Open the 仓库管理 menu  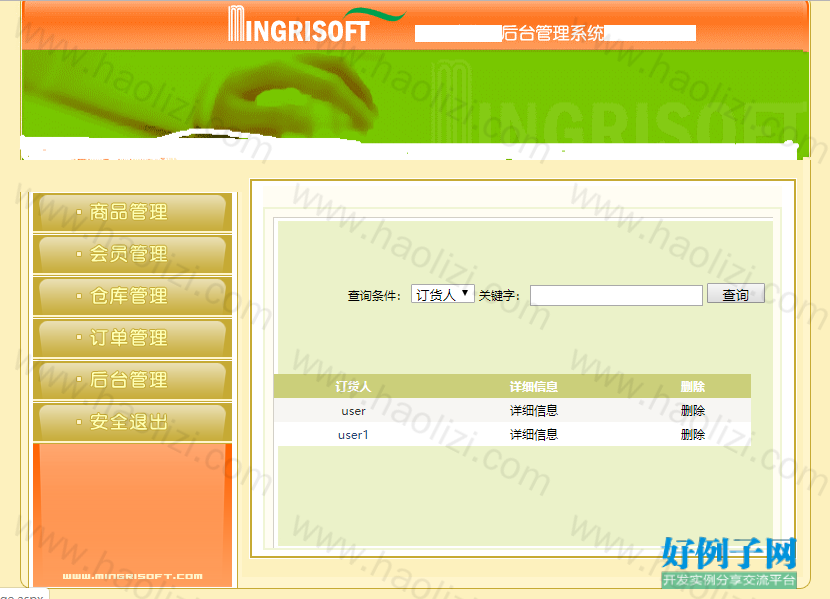click(132, 296)
